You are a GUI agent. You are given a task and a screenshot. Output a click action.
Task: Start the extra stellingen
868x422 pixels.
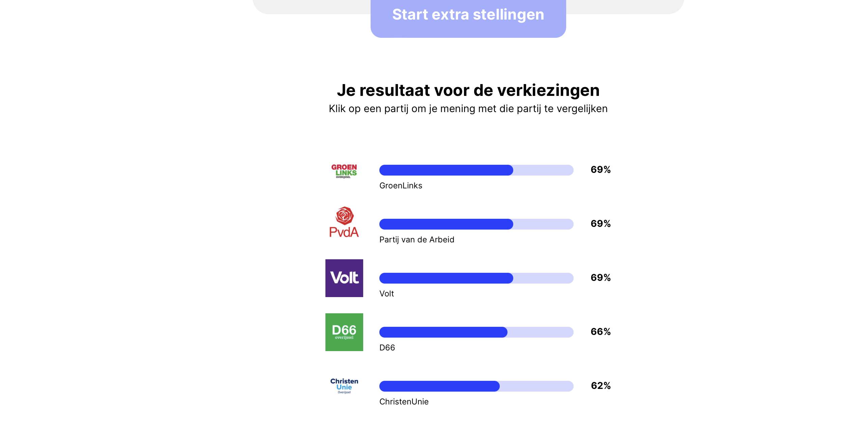tap(468, 17)
